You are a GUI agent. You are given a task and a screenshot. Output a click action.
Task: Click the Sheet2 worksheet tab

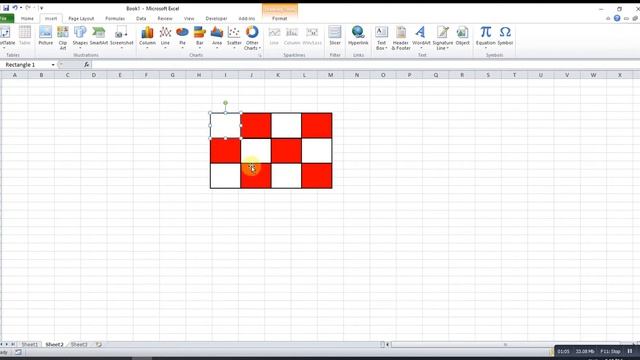click(54, 344)
